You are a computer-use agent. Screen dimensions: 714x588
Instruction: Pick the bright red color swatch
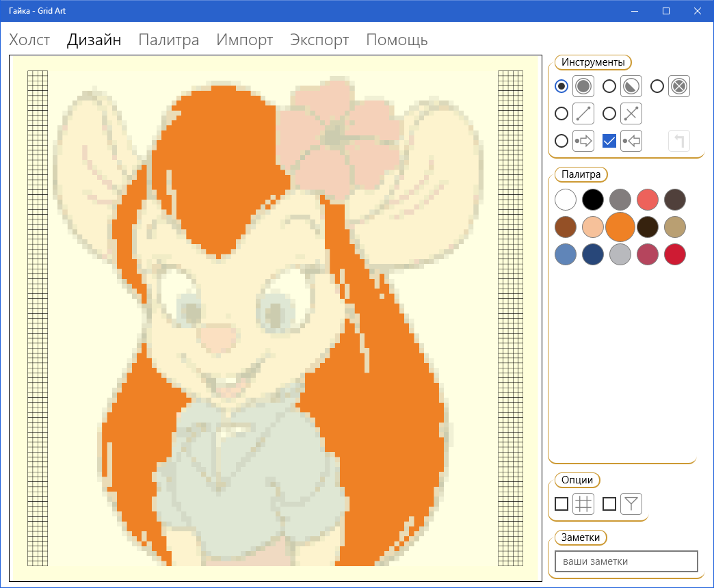click(x=675, y=254)
